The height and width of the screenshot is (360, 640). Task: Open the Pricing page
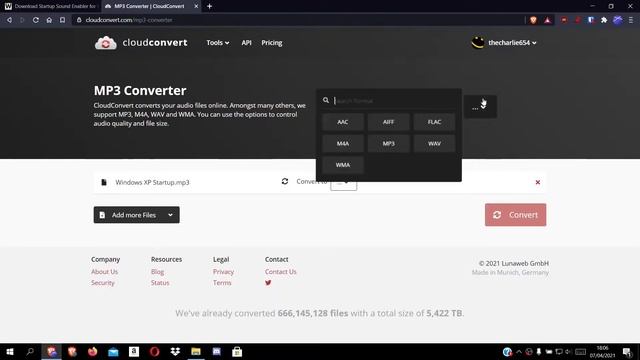coord(272,43)
